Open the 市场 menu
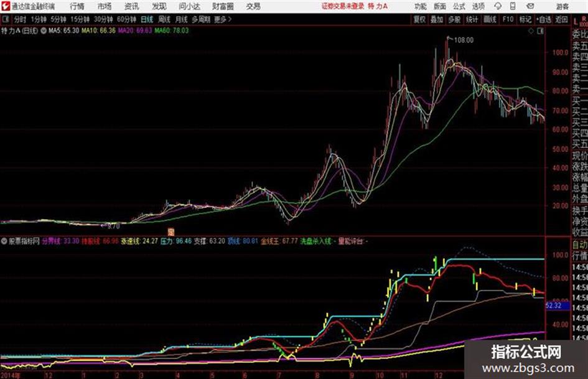Image resolution: width=588 pixels, height=379 pixels. click(x=105, y=6)
